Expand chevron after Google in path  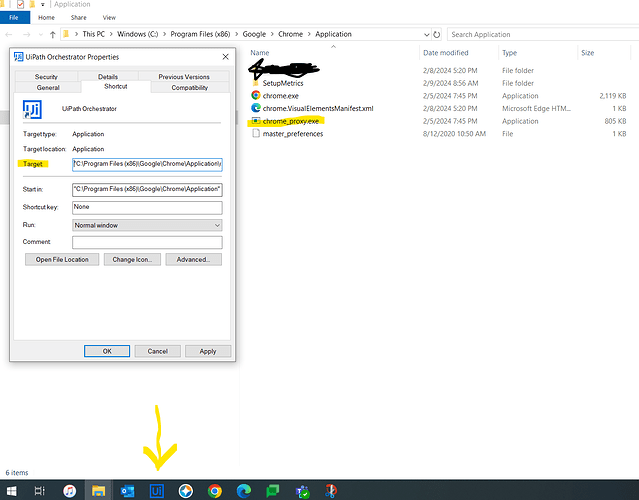272,34
